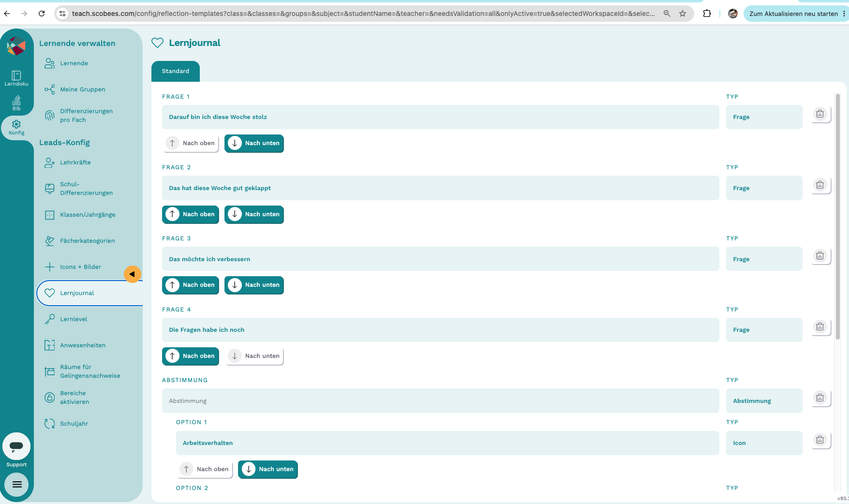Click the page vertical scrollbar
Viewport: 849px width, 504px height.
pyautogui.click(x=838, y=217)
